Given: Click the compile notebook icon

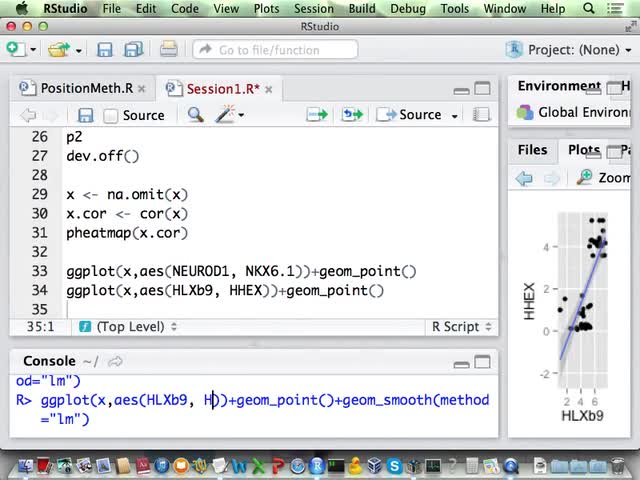Looking at the screenshot, I should (481, 115).
